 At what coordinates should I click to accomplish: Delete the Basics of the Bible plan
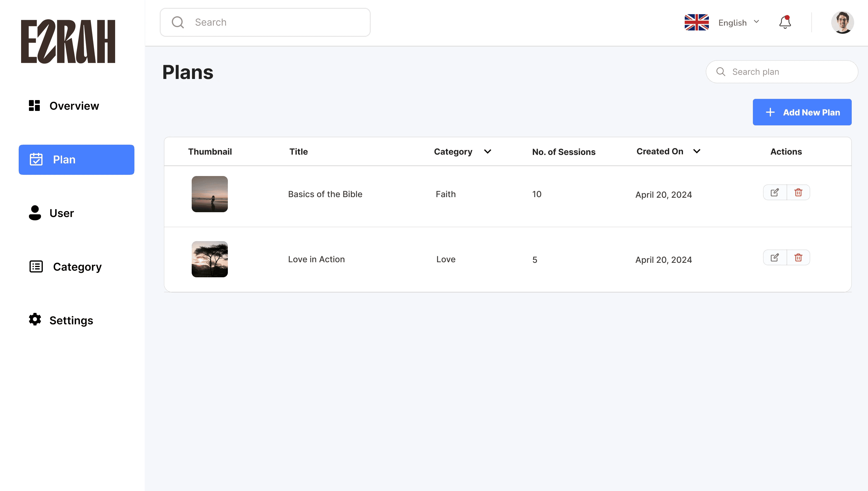[x=798, y=192]
